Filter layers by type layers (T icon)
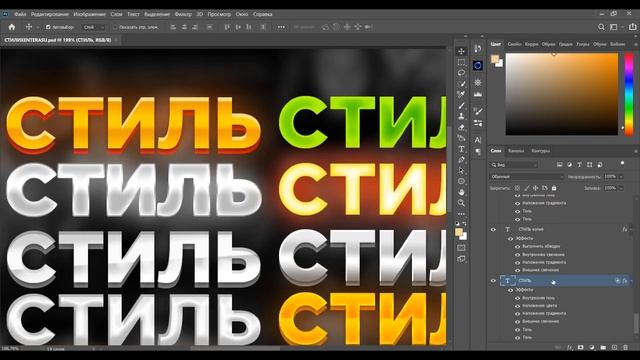This screenshot has width=640, height=360. click(579, 164)
